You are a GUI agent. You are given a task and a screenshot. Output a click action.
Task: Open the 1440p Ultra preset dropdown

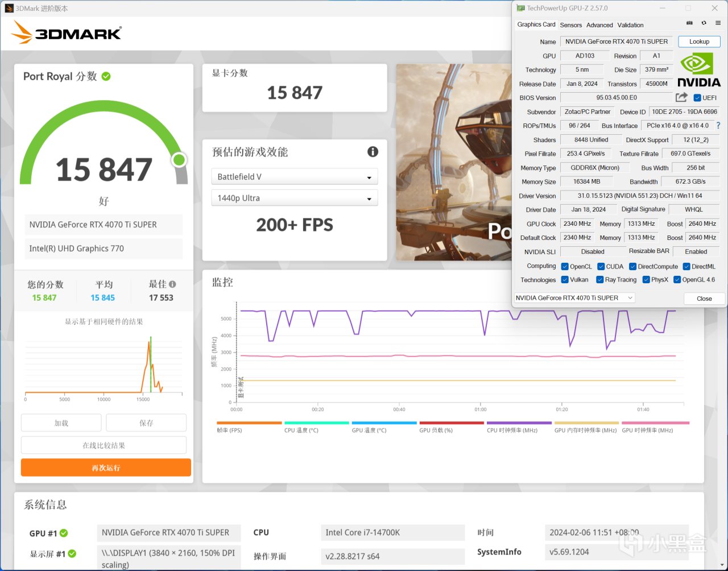(x=295, y=198)
